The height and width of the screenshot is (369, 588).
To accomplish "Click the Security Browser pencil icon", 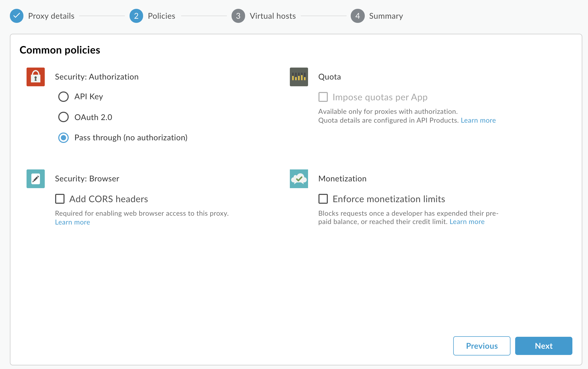I will click(x=36, y=179).
